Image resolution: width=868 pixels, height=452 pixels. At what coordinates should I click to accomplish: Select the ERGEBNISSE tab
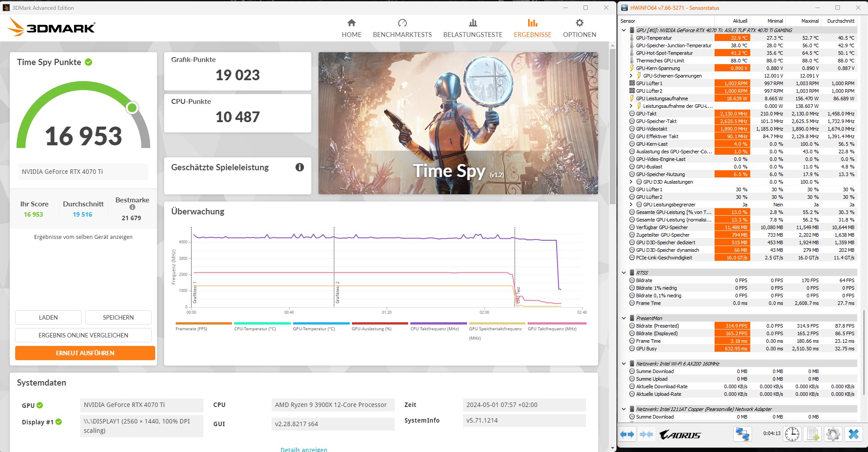[533, 29]
